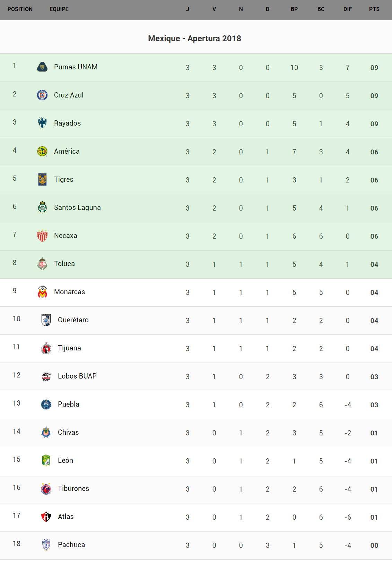Click the EQUIPE column header

coord(59,9)
